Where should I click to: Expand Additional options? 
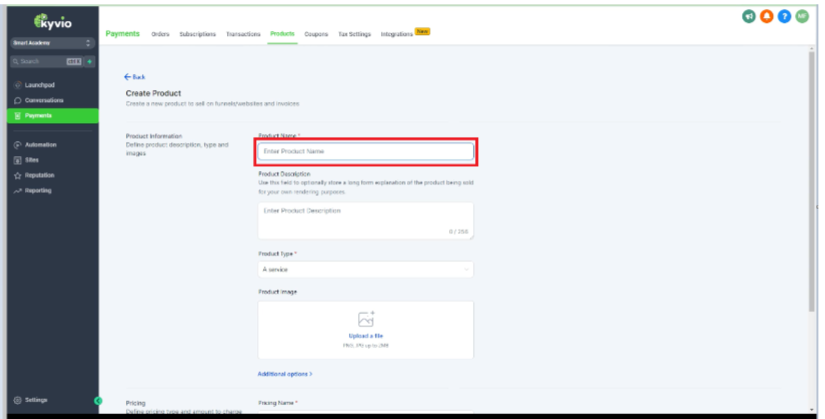(285, 374)
